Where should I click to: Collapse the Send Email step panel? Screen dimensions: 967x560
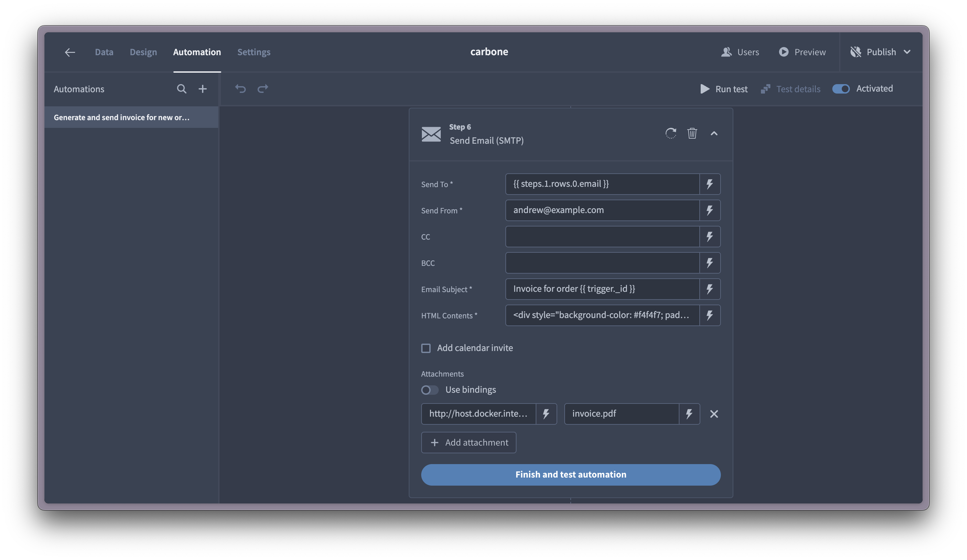point(714,134)
